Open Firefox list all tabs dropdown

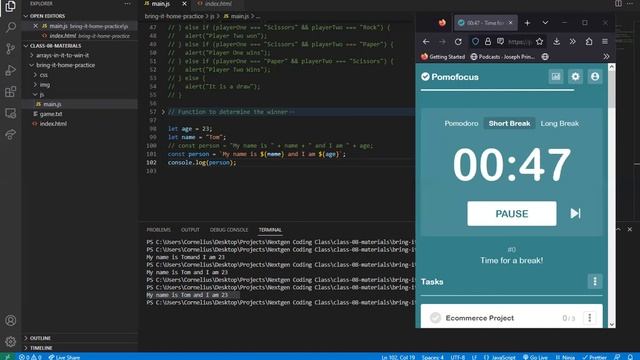(545, 23)
